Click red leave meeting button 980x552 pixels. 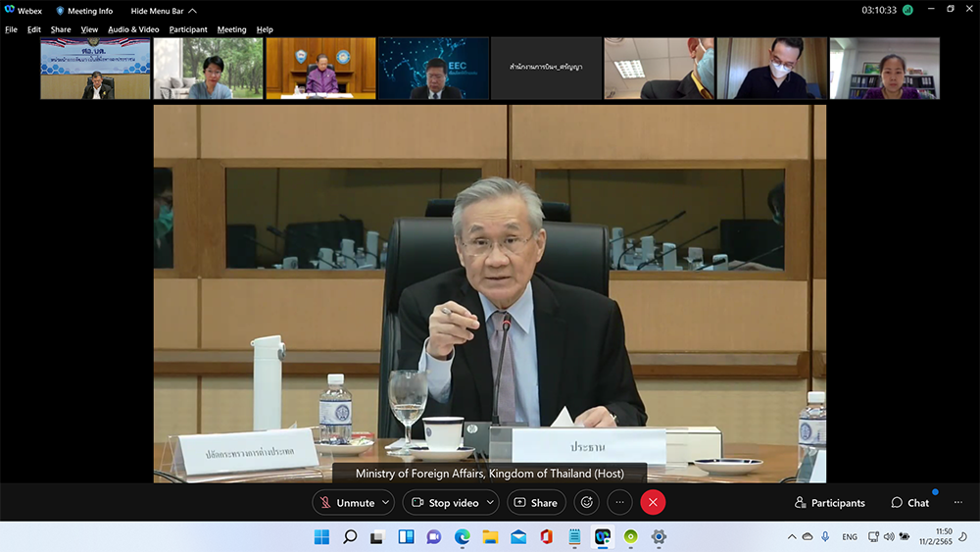[653, 503]
